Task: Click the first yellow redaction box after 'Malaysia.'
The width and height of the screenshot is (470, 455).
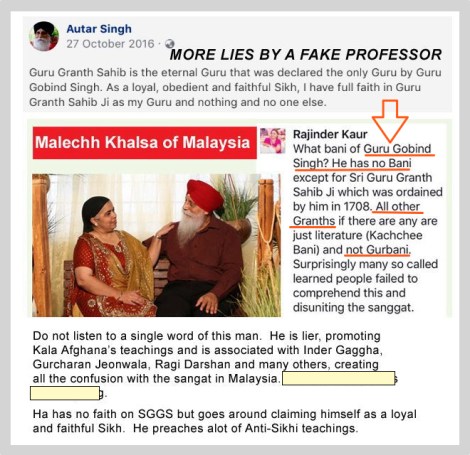Action: point(339,378)
